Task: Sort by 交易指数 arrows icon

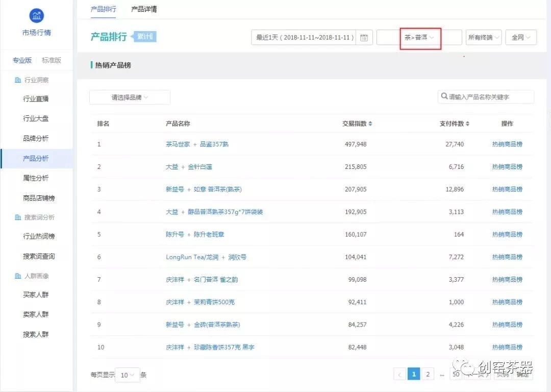Action: coord(370,124)
